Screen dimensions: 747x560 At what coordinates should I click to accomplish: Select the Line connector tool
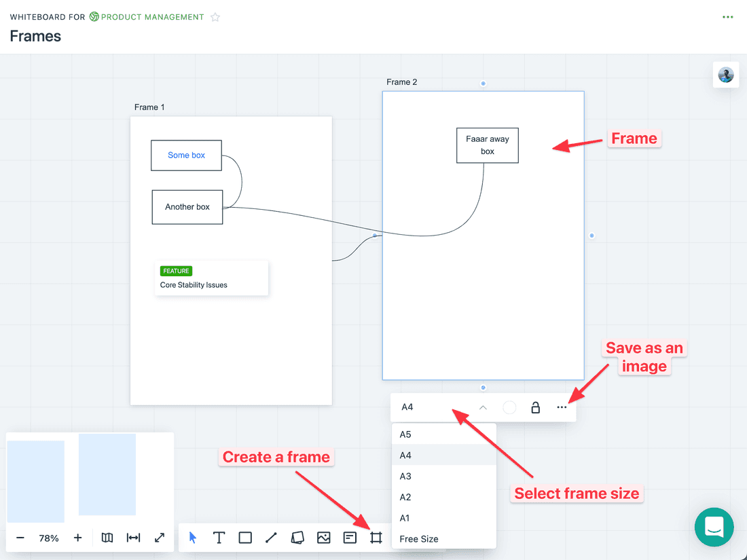coord(271,538)
